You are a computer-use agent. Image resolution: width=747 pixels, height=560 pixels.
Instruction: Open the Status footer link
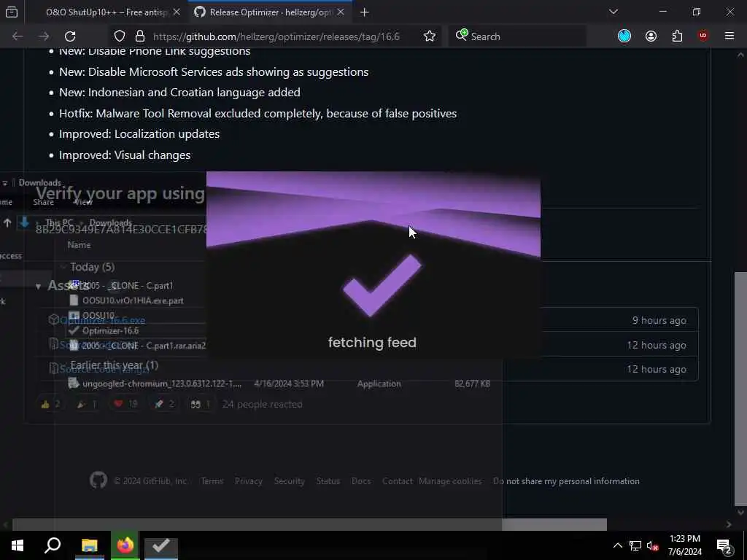tap(328, 481)
